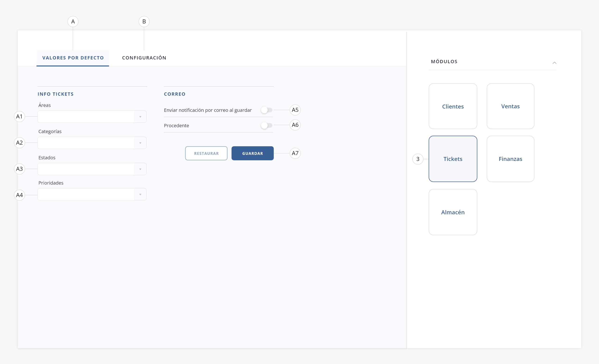The image size is (599, 364).
Task: Click the Guardar button
Action: (x=252, y=153)
